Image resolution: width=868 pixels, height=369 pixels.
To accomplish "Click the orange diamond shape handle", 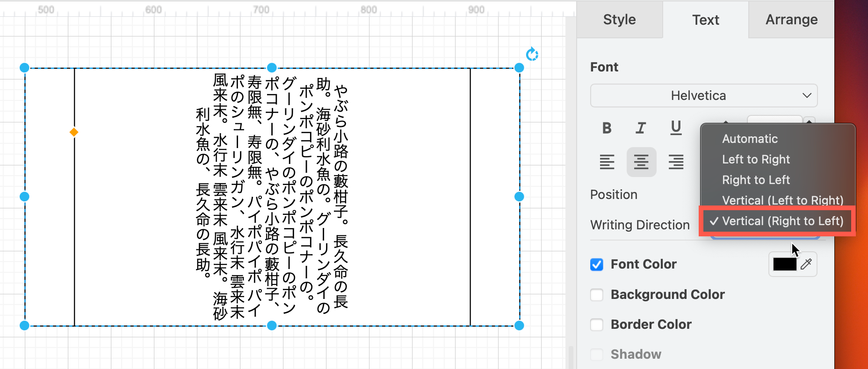I will [x=74, y=132].
